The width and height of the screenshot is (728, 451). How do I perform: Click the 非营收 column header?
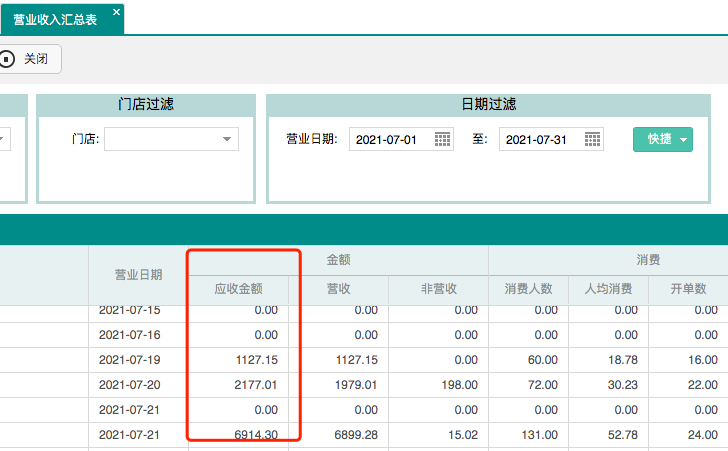click(x=438, y=289)
